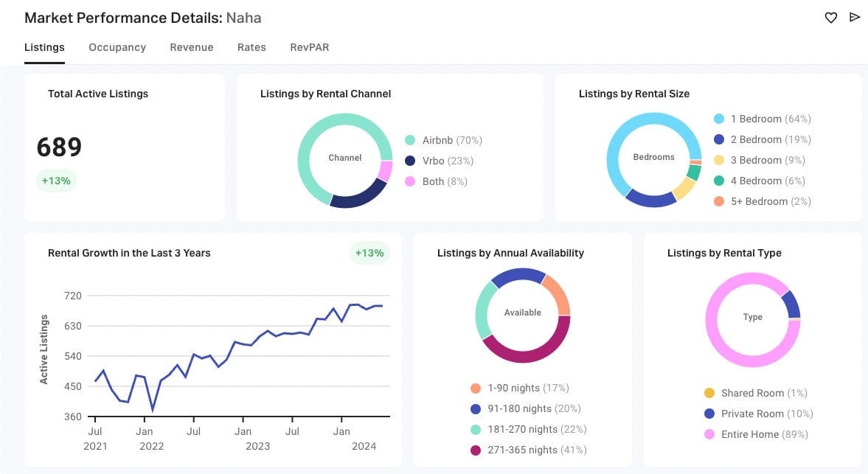Screen dimensions: 868x474
Task: Click the Both legend color dot
Action: [x=410, y=181]
